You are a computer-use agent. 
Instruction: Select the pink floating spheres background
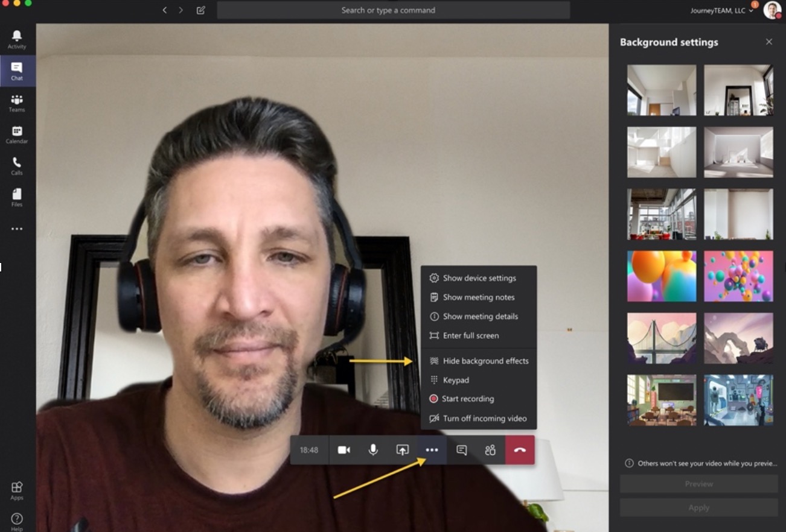point(738,276)
